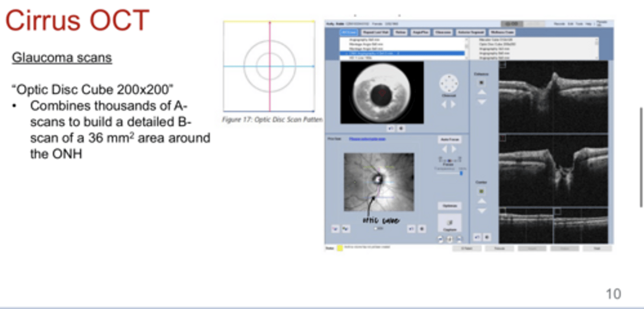Click the green Center button icon
The height and width of the screenshot is (309, 644).
click(482, 191)
